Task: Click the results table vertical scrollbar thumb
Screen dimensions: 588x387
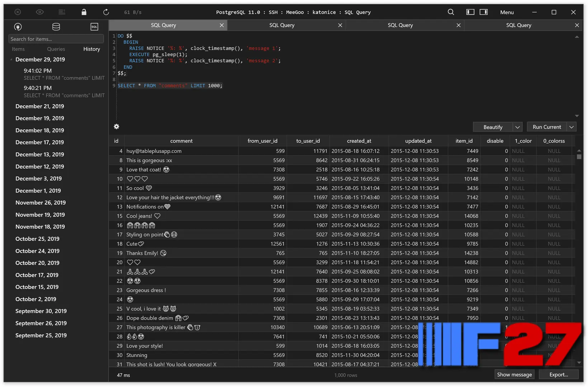Action: [579, 157]
